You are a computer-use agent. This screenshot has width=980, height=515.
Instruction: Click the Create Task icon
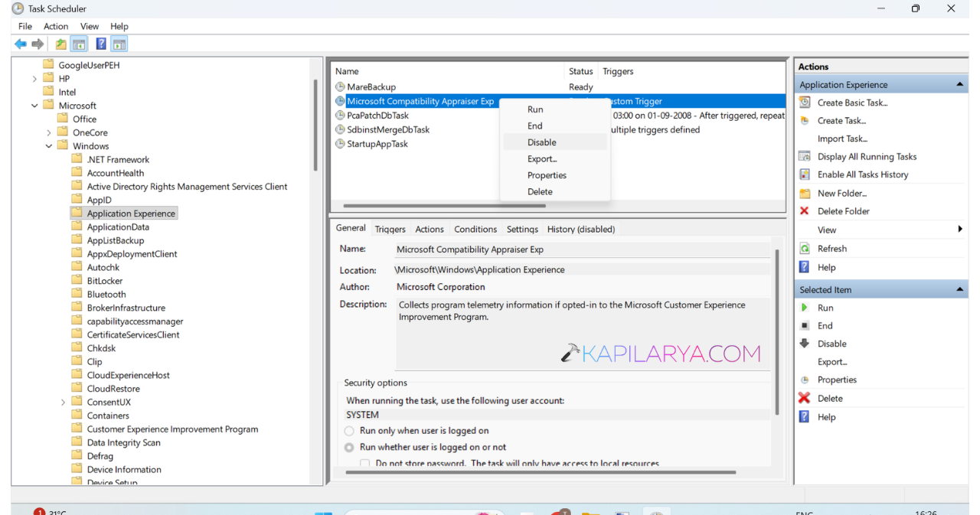pyautogui.click(x=805, y=121)
